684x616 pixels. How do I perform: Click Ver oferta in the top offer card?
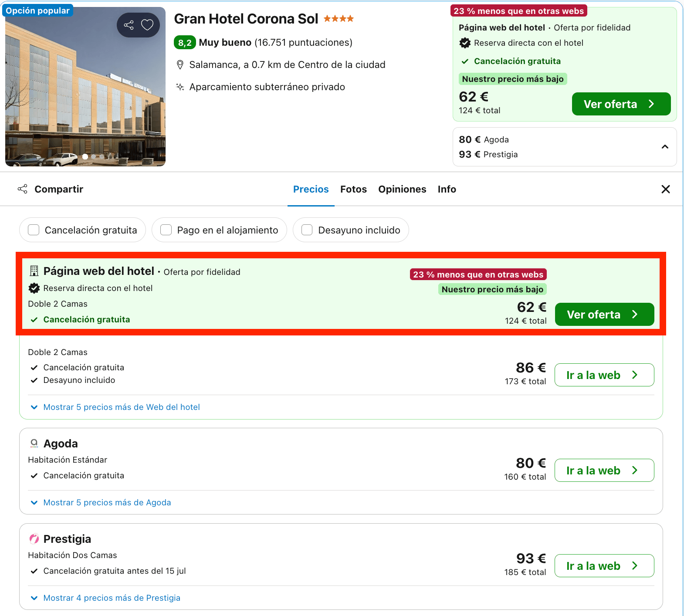click(x=621, y=104)
